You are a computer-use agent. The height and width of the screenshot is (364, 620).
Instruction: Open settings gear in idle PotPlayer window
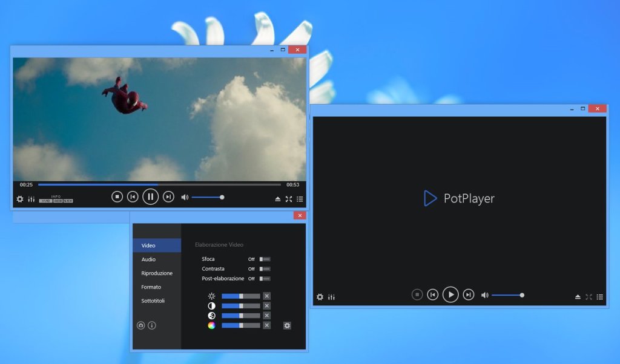pos(320,297)
